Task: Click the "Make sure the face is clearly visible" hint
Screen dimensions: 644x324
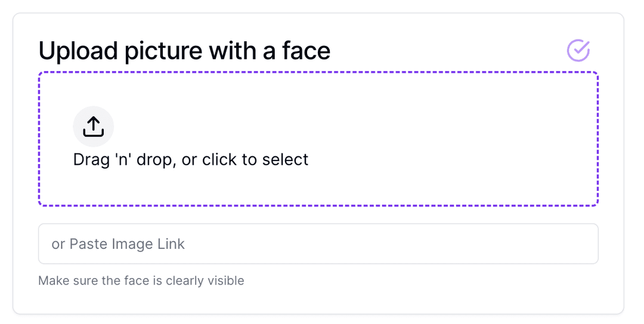Action: click(x=141, y=280)
